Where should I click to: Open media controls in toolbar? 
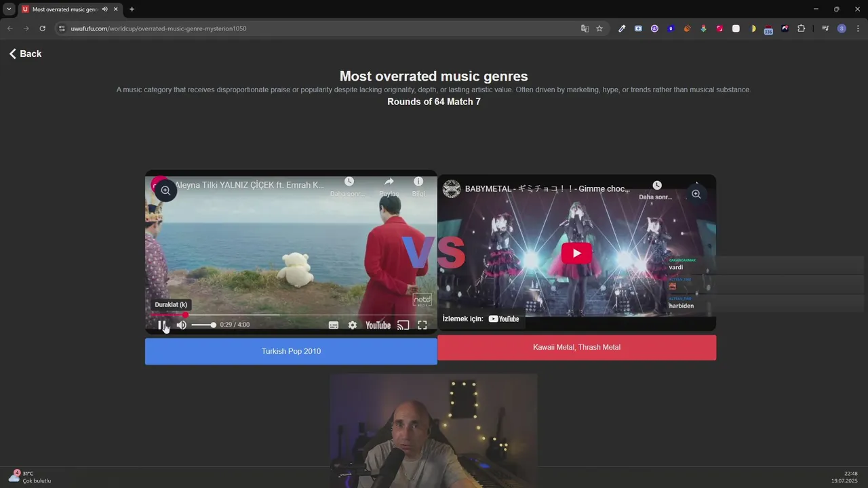pyautogui.click(x=825, y=28)
